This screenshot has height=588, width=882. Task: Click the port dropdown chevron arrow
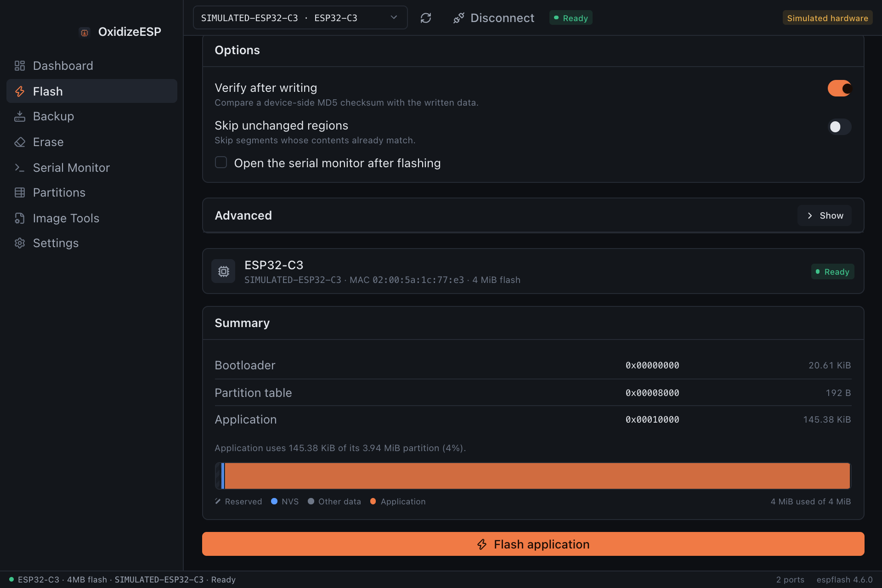tap(394, 17)
